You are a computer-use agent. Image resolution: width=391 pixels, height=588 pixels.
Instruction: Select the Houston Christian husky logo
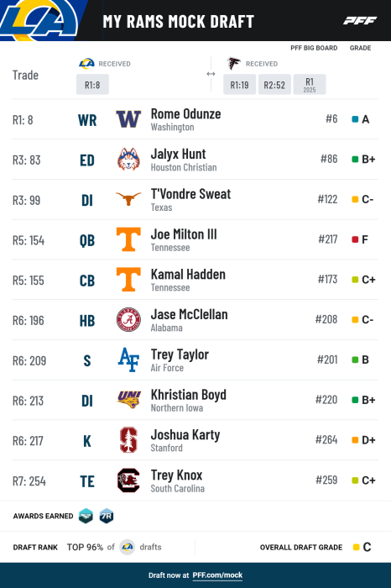(x=128, y=159)
